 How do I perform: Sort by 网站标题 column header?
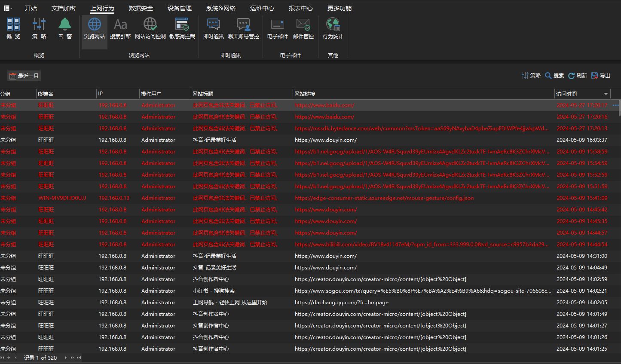(x=242, y=94)
